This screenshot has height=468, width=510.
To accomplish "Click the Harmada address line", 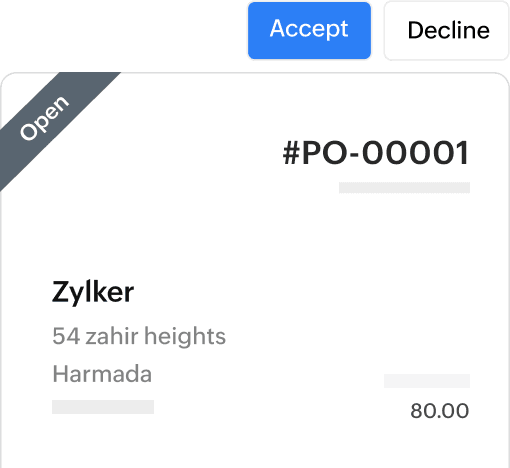I will coord(102,374).
